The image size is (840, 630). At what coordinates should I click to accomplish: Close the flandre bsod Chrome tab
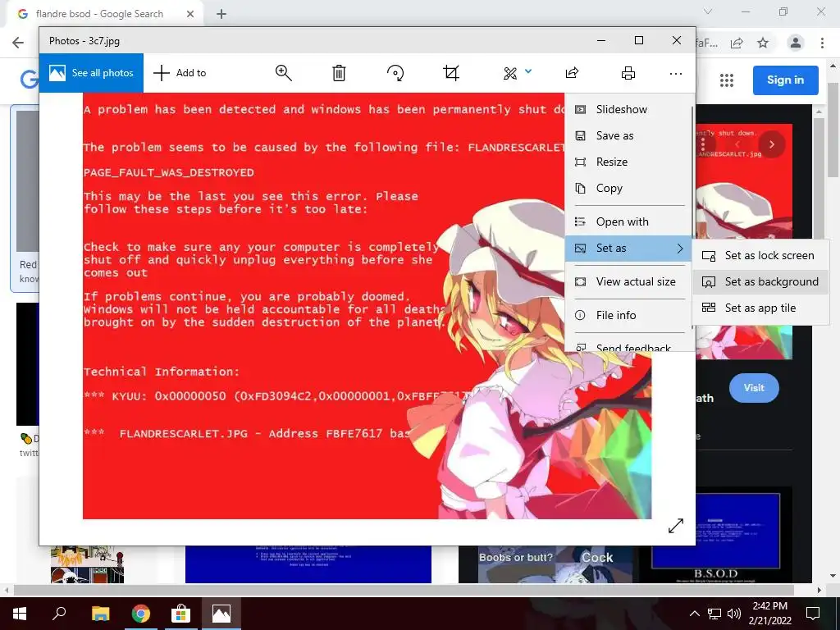[190, 14]
